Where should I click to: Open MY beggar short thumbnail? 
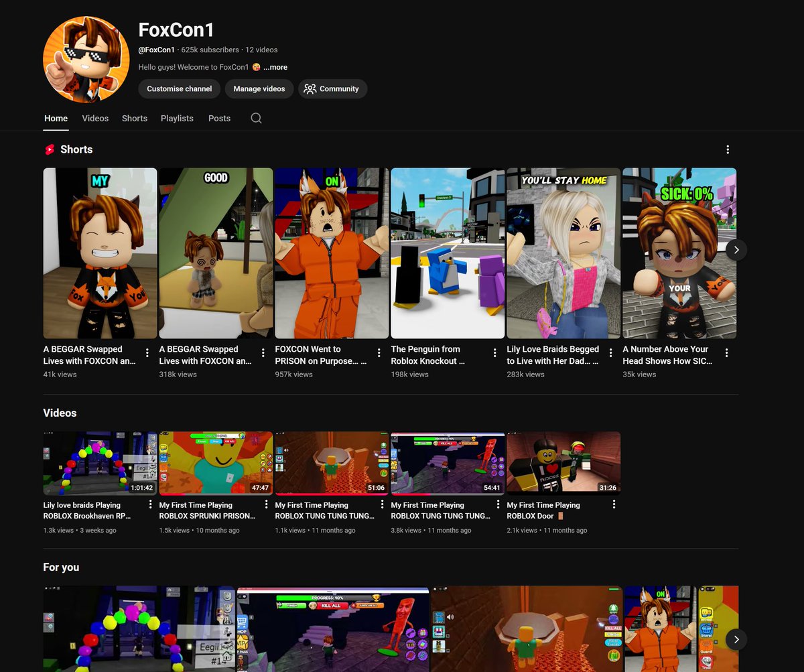[x=100, y=253]
